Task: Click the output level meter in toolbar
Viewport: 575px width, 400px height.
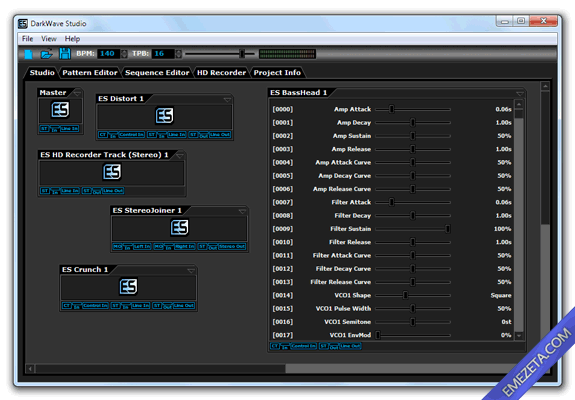Action: [287, 54]
